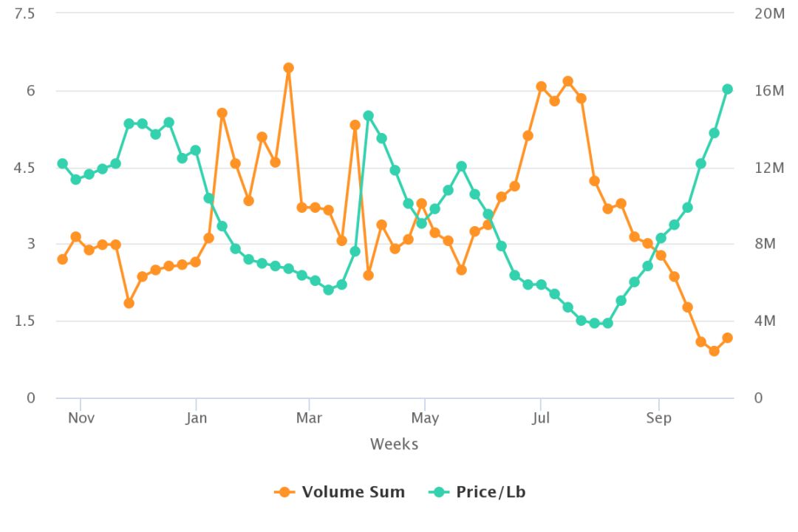Toggle the Price/Lb legend label

coord(490,492)
